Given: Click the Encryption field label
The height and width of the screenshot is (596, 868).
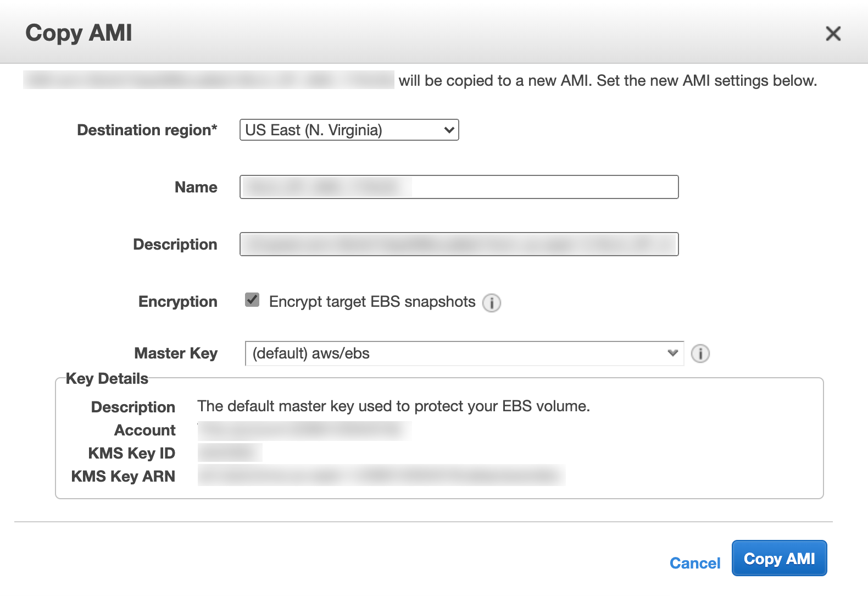Looking at the screenshot, I should pyautogui.click(x=178, y=302).
